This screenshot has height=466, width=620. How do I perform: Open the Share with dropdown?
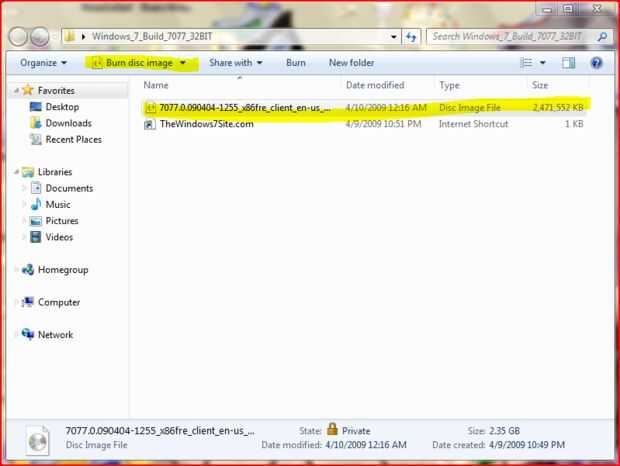(x=236, y=63)
